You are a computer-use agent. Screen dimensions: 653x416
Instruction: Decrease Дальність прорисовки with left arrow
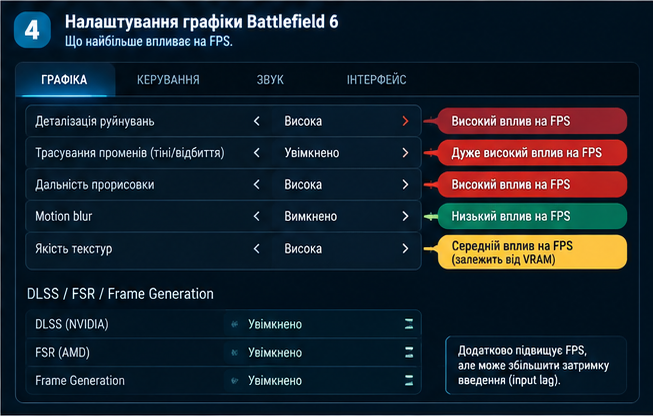(257, 184)
